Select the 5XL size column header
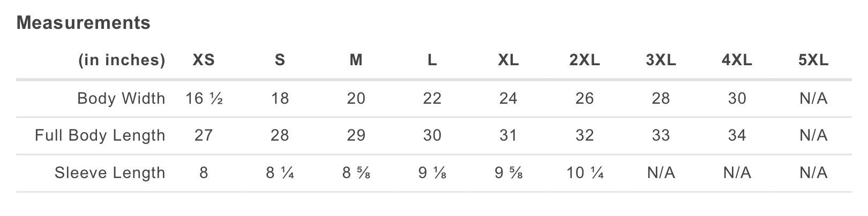 pyautogui.click(x=813, y=60)
